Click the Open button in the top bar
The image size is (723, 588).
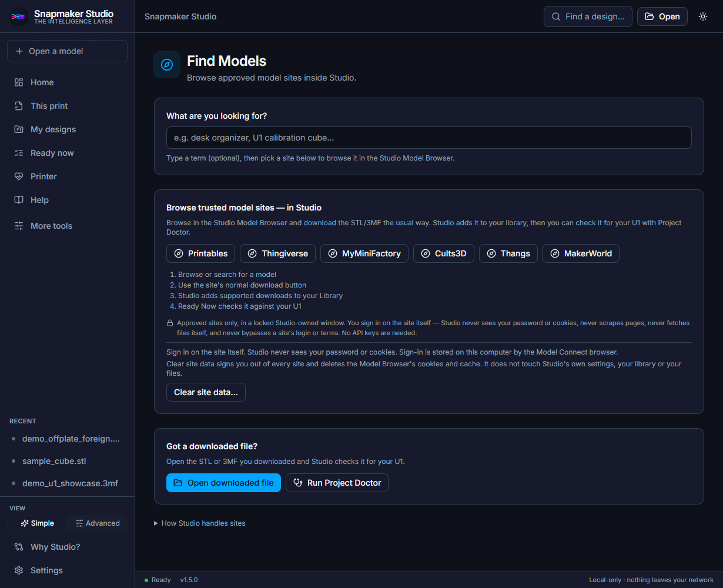[x=662, y=16]
